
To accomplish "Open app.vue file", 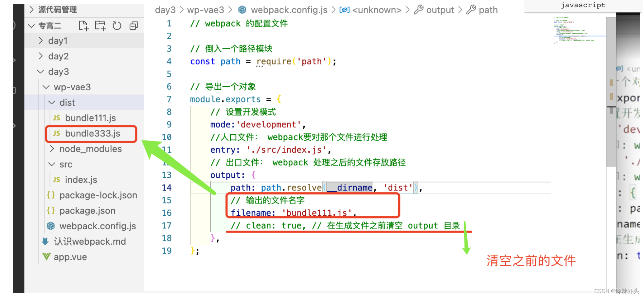I will 70,257.
